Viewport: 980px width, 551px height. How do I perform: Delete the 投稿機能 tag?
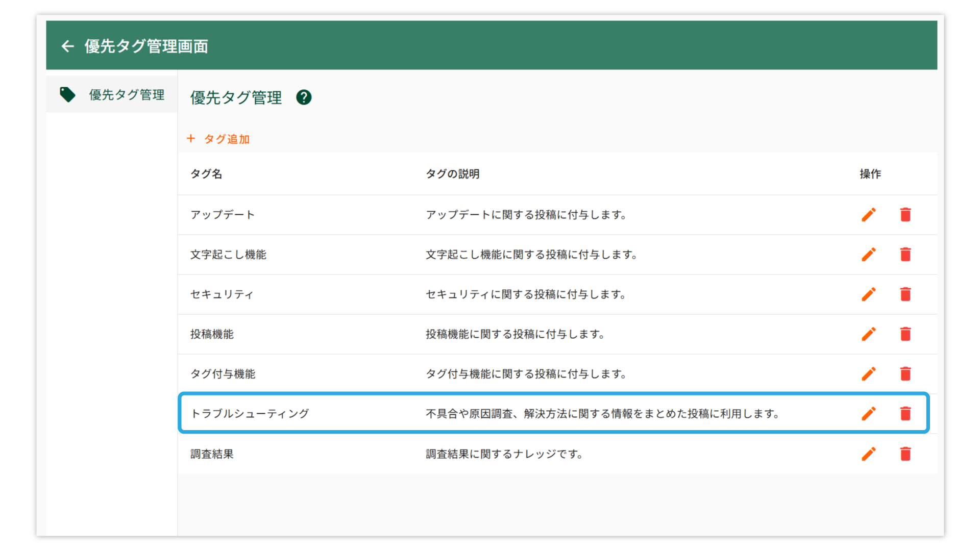click(905, 334)
